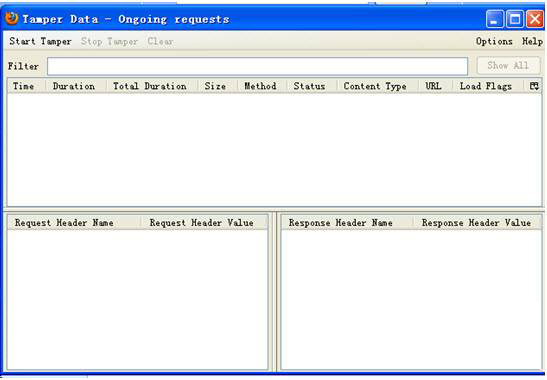Sort by the Time column
This screenshot has width=547, height=380.
point(27,86)
